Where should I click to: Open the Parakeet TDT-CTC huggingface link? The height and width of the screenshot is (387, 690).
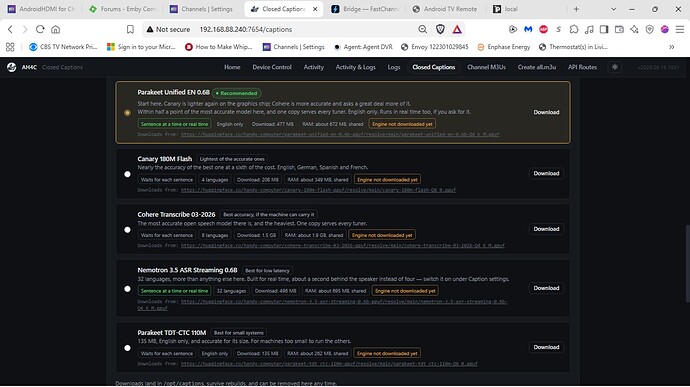[329, 364]
